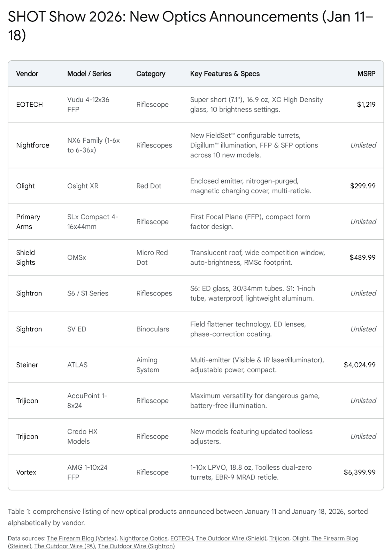
Task: Click the Model / Series column header
Action: pos(89,74)
